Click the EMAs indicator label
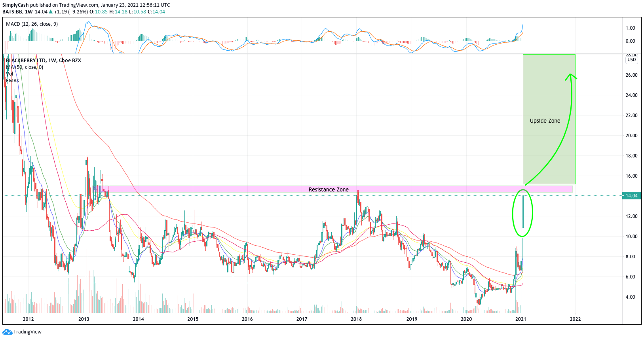The height and width of the screenshot is (339, 644). (12, 81)
